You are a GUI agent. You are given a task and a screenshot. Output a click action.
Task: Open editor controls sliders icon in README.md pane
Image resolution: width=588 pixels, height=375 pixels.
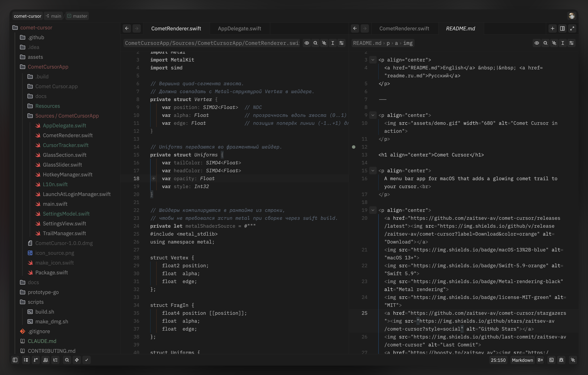571,43
